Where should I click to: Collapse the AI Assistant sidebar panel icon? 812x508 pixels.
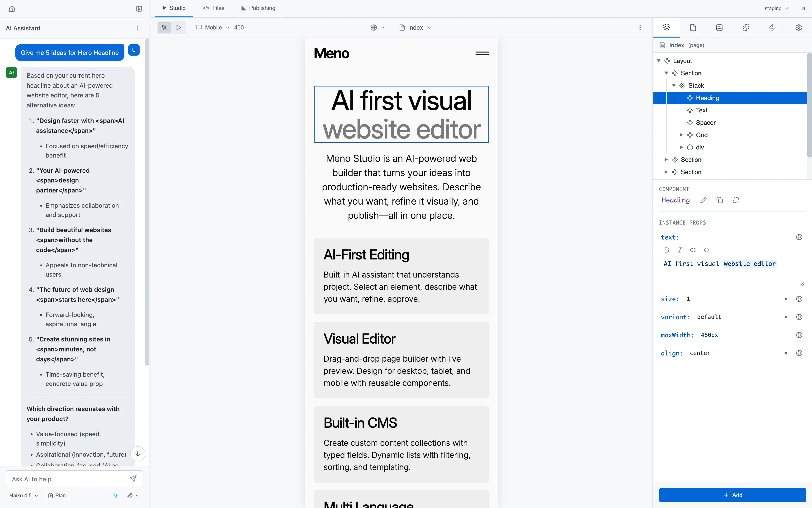pyautogui.click(x=139, y=9)
